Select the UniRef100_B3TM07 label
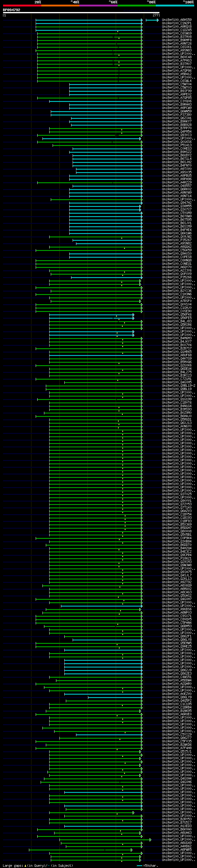Viewport: 197px width, 868px height. click(177, 64)
